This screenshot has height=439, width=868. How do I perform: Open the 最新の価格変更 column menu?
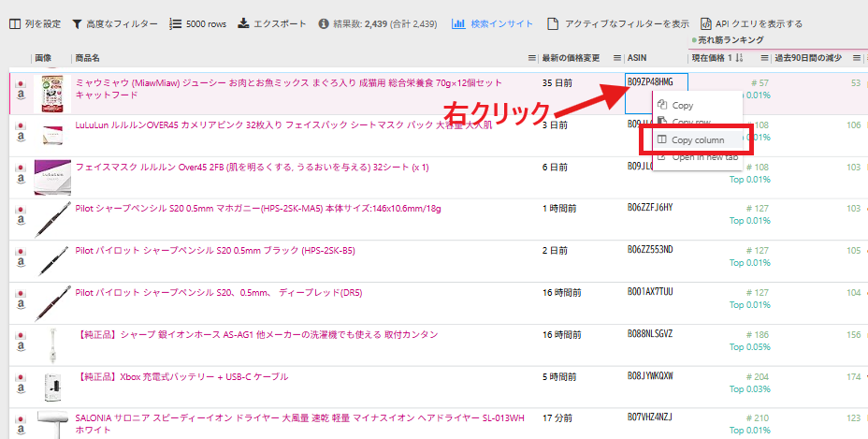617,58
